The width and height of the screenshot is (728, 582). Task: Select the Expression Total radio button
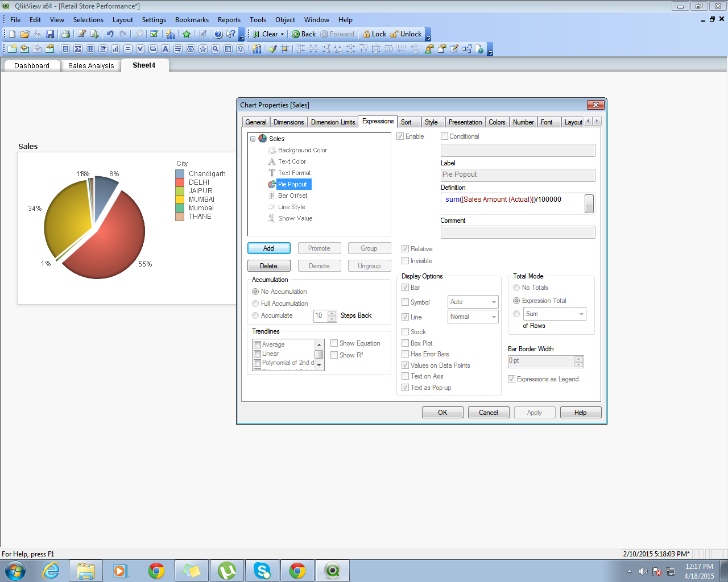coord(516,301)
